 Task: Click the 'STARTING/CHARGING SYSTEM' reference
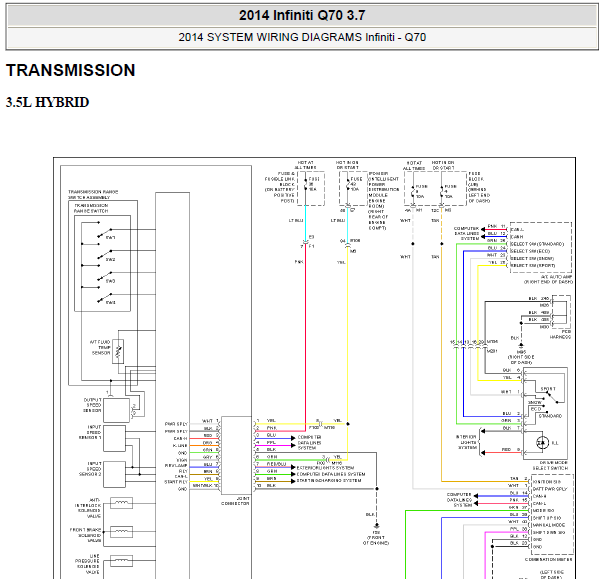click(329, 480)
